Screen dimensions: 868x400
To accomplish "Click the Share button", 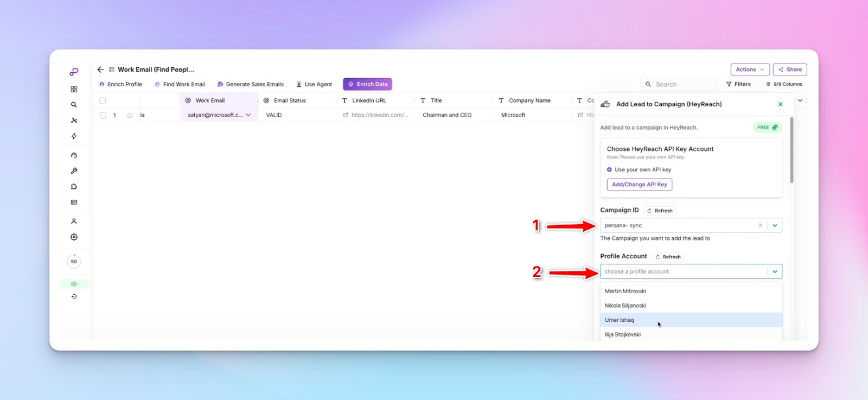I will (x=790, y=69).
